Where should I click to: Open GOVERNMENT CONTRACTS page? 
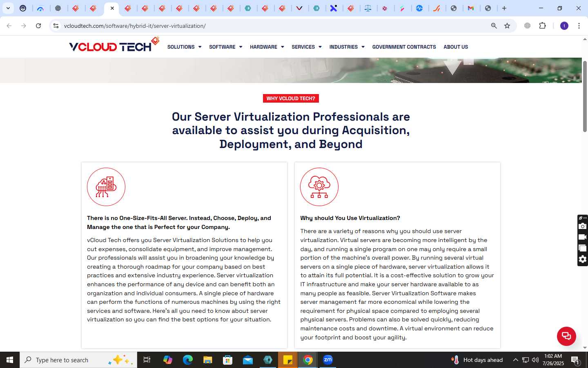tap(404, 47)
